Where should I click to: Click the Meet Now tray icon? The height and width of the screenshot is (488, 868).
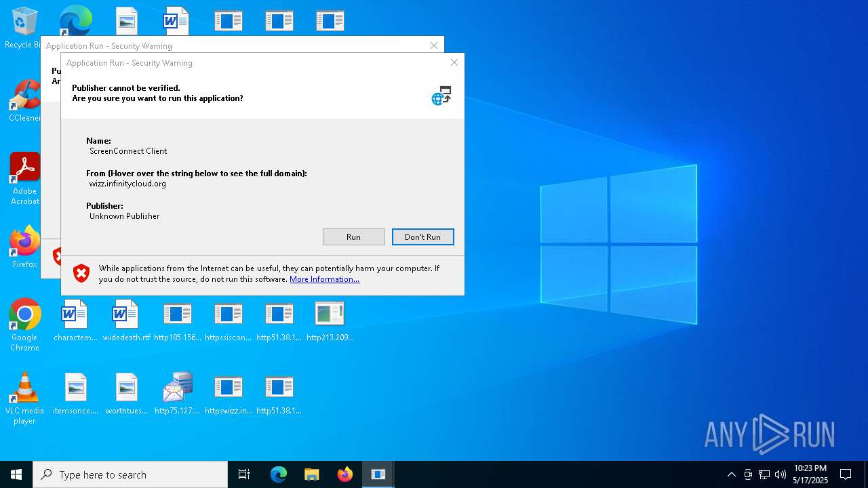pyautogui.click(x=748, y=474)
